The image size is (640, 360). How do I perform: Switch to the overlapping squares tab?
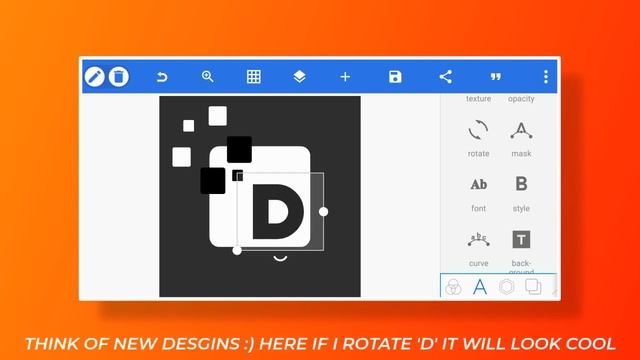[x=533, y=287]
